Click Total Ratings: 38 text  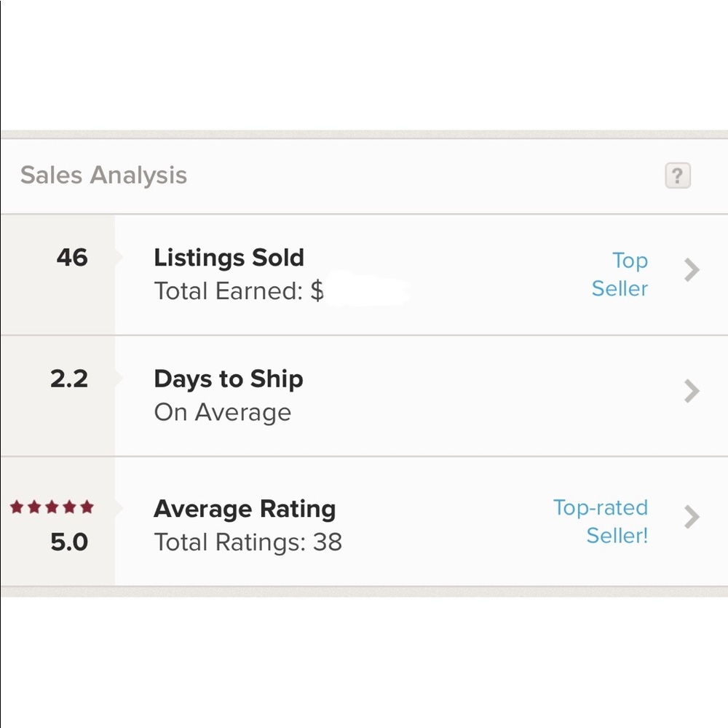[x=248, y=542]
